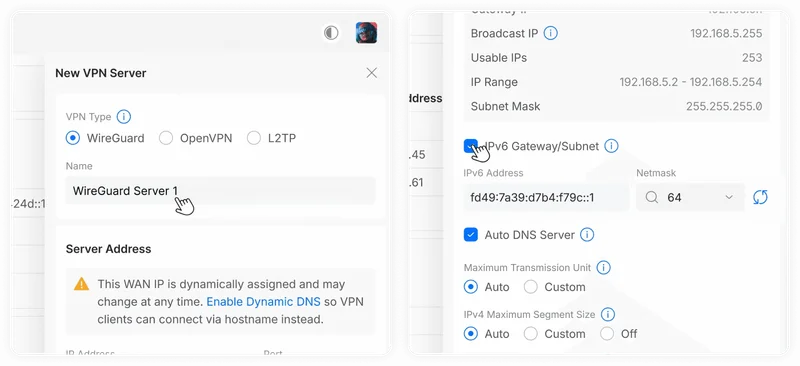Click the Broadcast IP info icon
This screenshot has height=366, width=800.
(551, 34)
